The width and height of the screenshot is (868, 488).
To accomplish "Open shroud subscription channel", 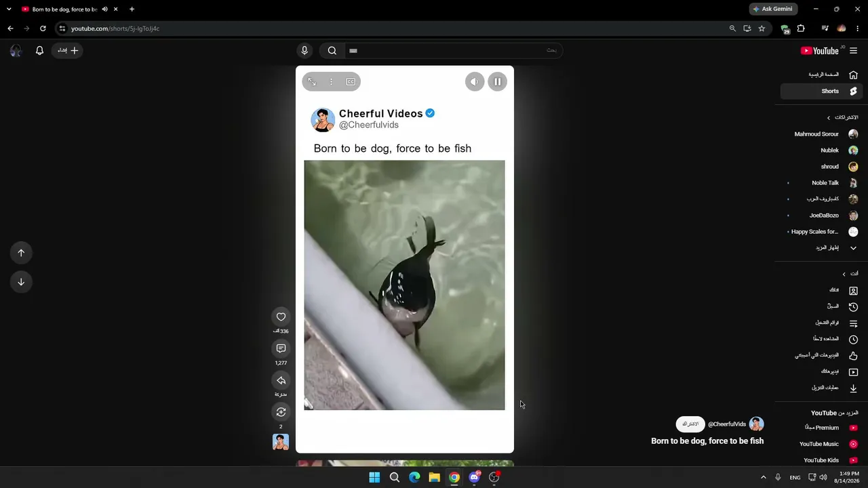I will click(x=821, y=167).
